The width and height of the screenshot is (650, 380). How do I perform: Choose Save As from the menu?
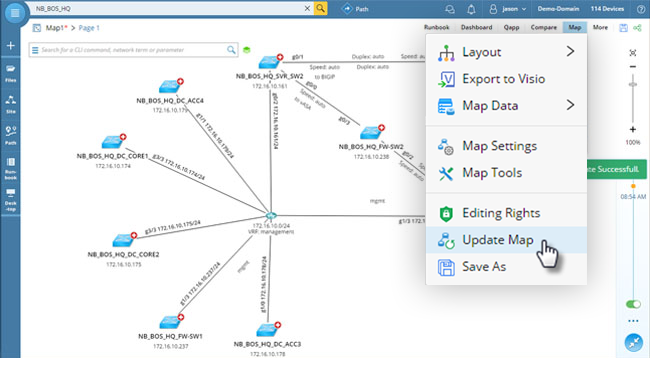tap(506, 267)
